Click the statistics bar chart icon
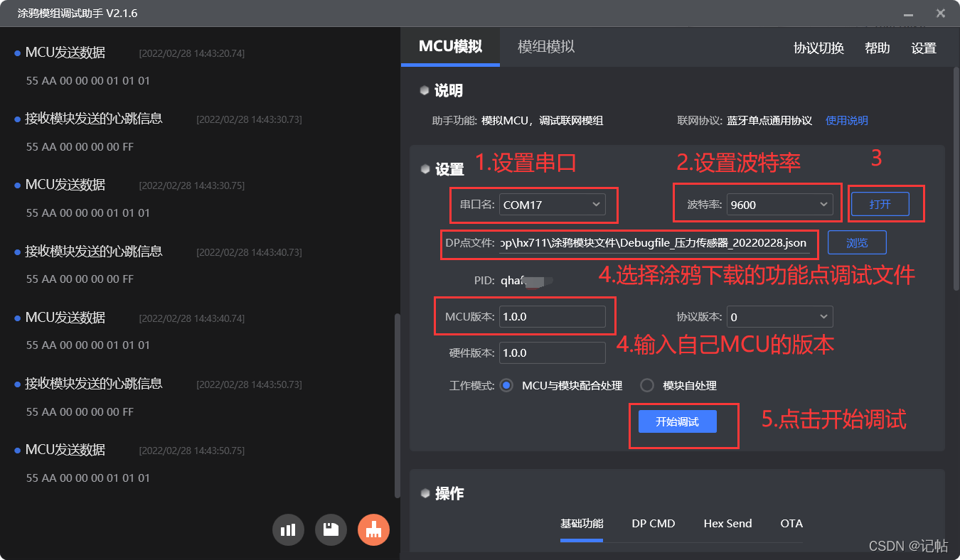The height and width of the screenshot is (560, 960). [288, 529]
